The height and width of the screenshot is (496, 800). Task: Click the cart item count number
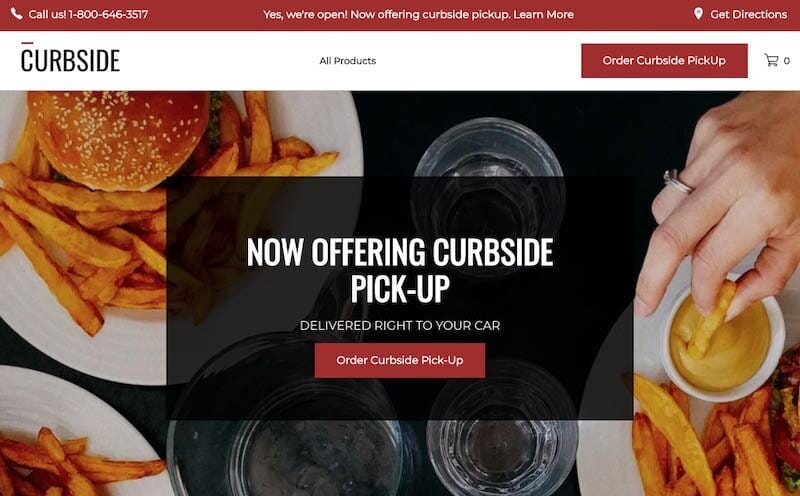pyautogui.click(x=787, y=61)
